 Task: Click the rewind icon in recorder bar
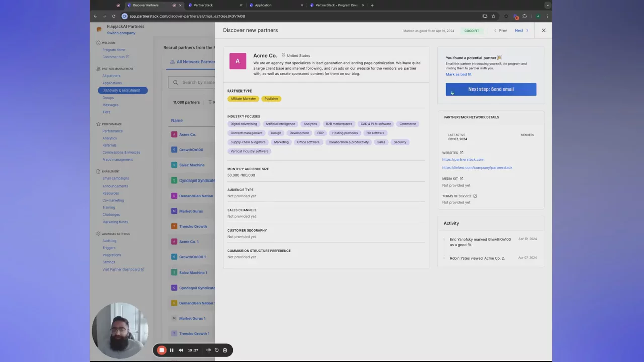click(181, 350)
